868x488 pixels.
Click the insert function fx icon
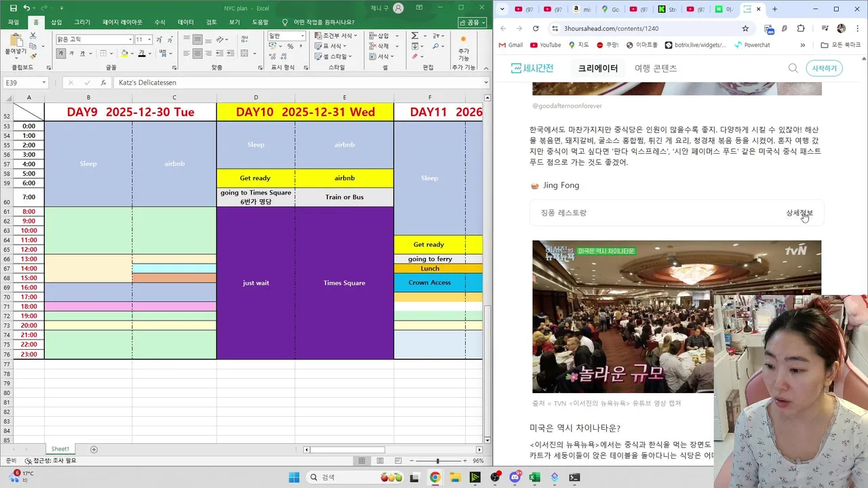pyautogui.click(x=103, y=83)
